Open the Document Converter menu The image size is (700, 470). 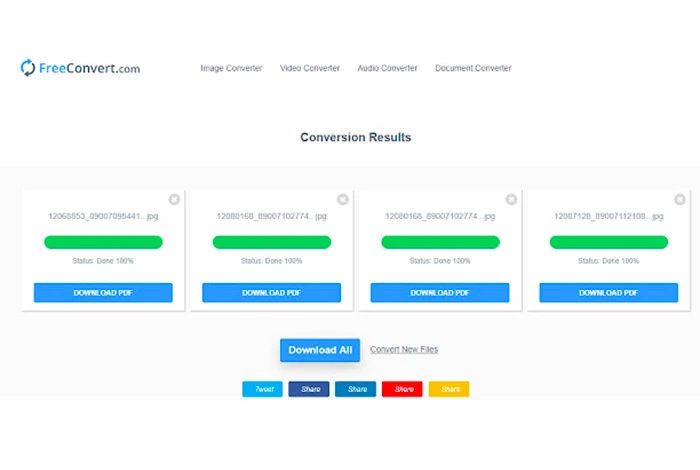tap(473, 68)
